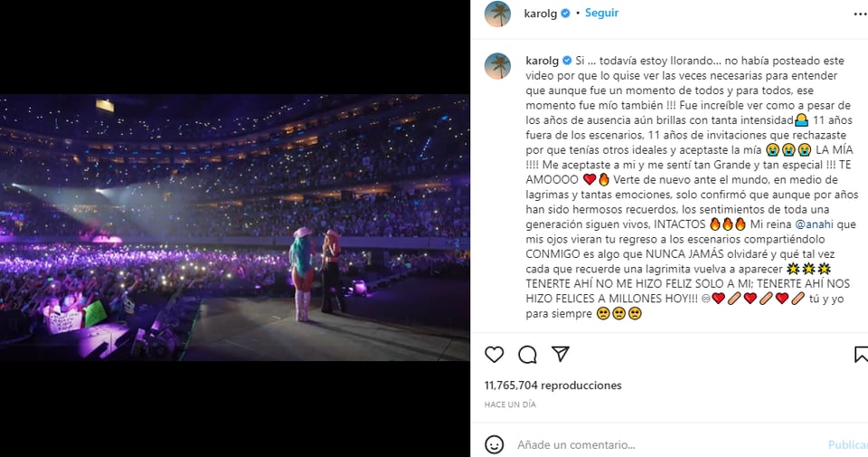Open the emoji picker smiley icon

point(494,444)
